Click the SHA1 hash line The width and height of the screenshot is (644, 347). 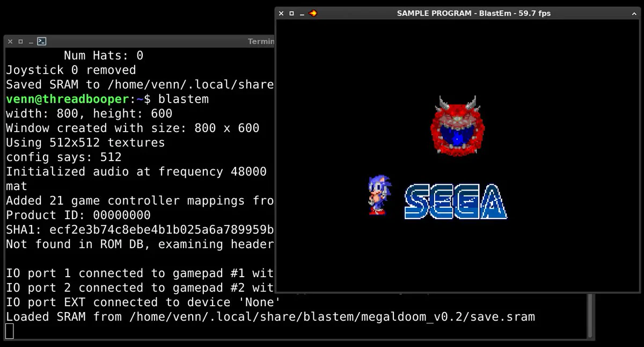pyautogui.click(x=140, y=230)
